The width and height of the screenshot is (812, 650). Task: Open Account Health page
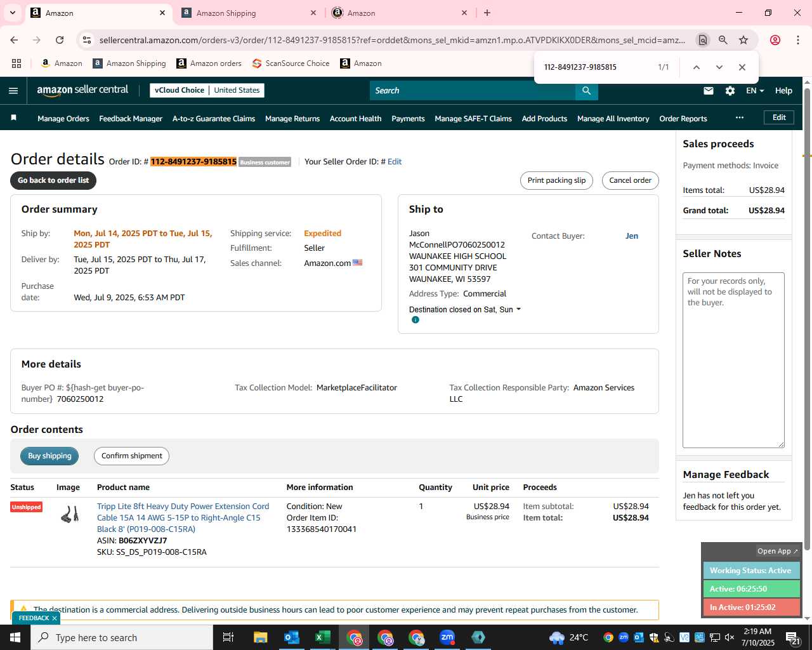356,119
